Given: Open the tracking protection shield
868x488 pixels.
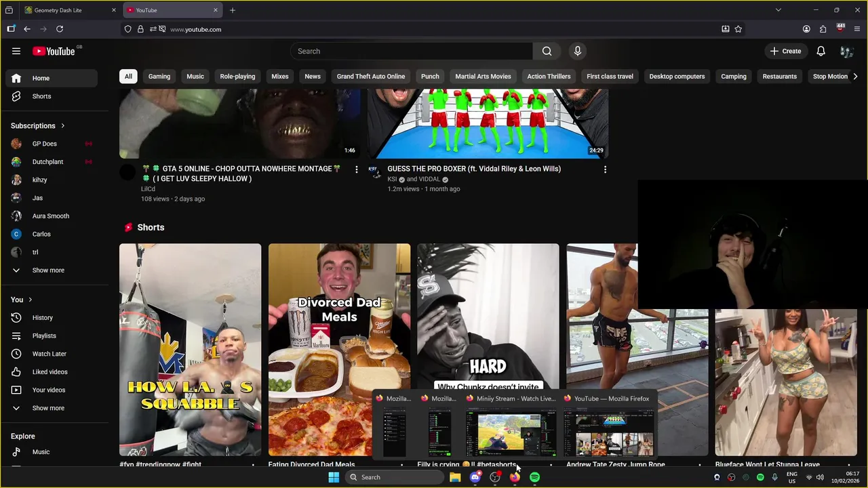Looking at the screenshot, I should tap(127, 29).
